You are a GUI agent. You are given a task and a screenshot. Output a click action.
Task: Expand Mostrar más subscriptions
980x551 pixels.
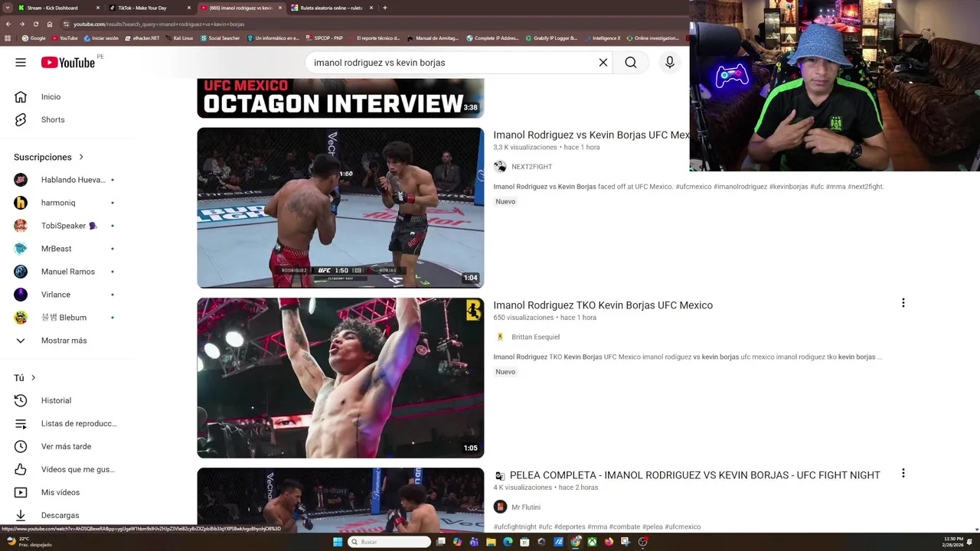pos(64,341)
